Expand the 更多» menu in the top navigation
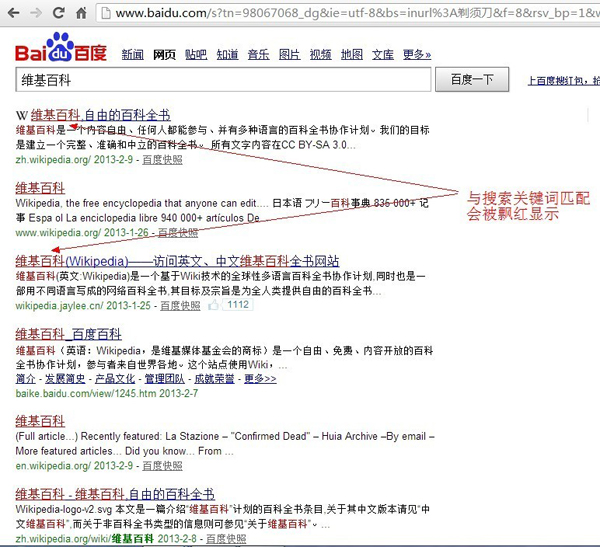 click(x=415, y=54)
